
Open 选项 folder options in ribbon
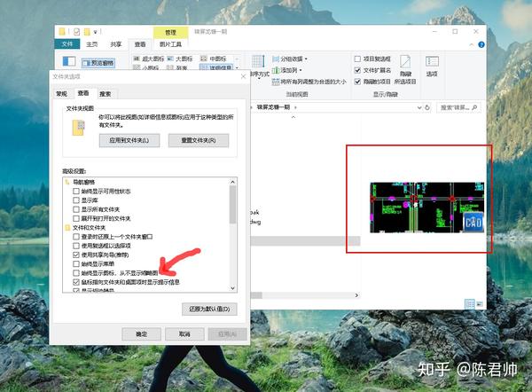pos(432,67)
